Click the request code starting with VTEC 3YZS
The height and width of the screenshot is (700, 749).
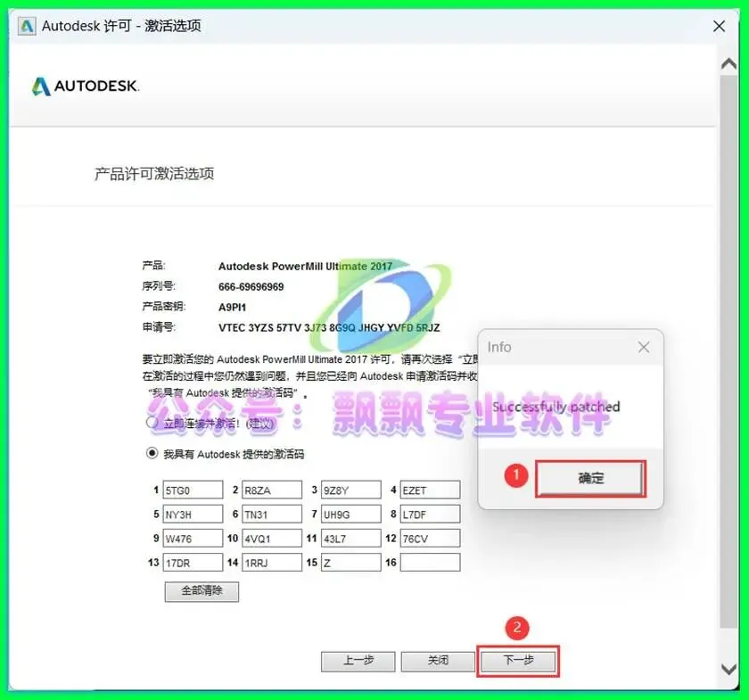329,328
